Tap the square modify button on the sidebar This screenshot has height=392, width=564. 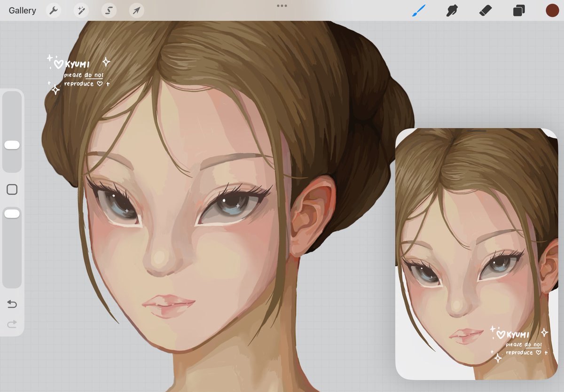(12, 189)
